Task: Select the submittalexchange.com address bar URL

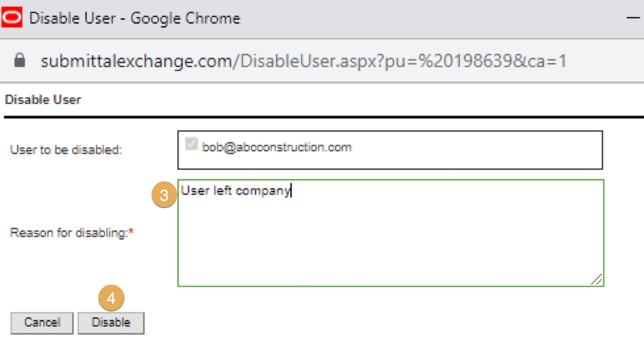Action: pos(303,61)
